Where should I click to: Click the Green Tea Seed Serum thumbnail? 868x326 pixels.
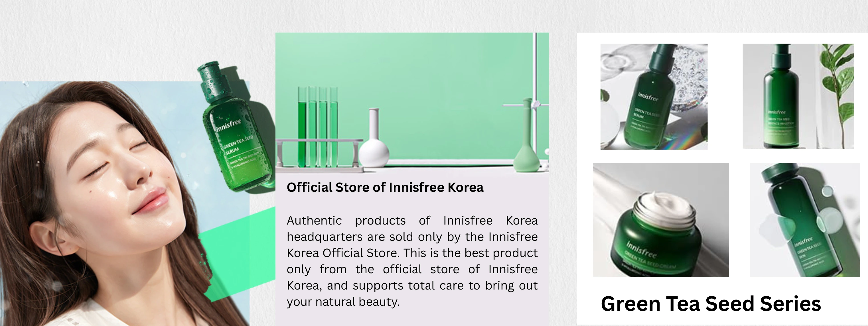coord(654,97)
